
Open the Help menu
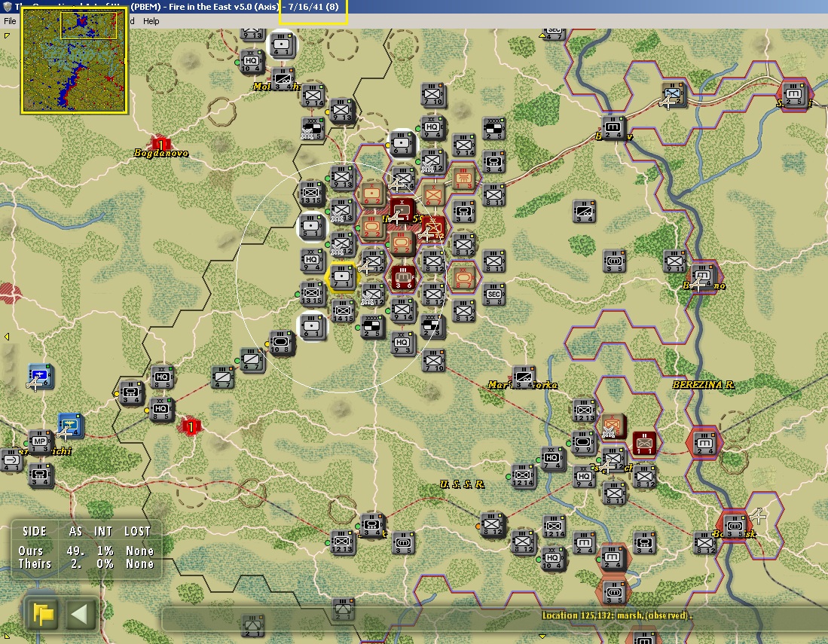tap(151, 21)
